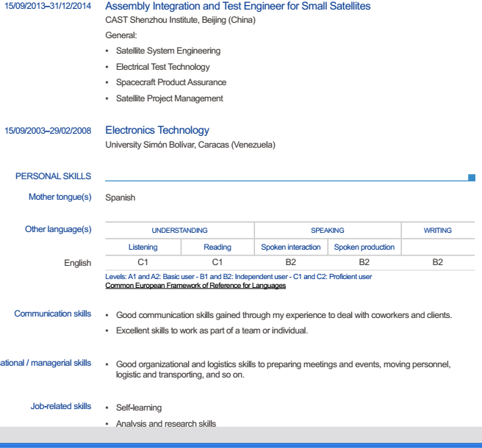482x448 pixels.
Task: Select the Electronics Technology heading
Action: [157, 130]
